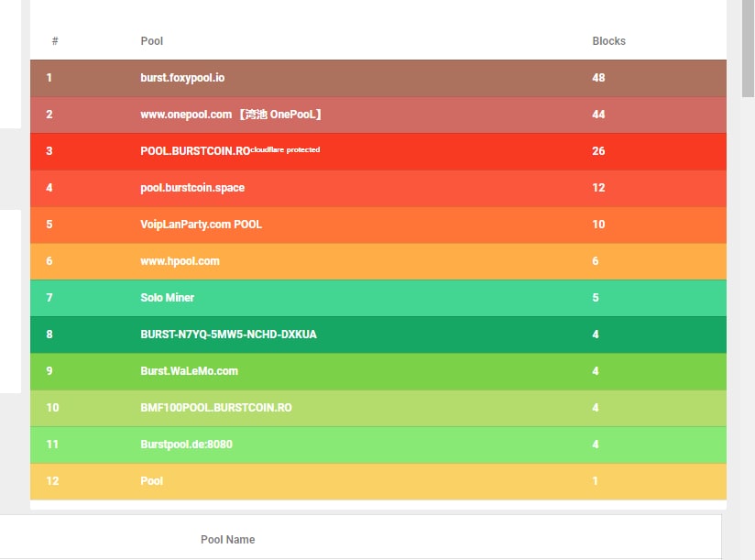The image size is (755, 560).
Task: Click the vertical scrollbar thumb
Action: (x=748, y=49)
